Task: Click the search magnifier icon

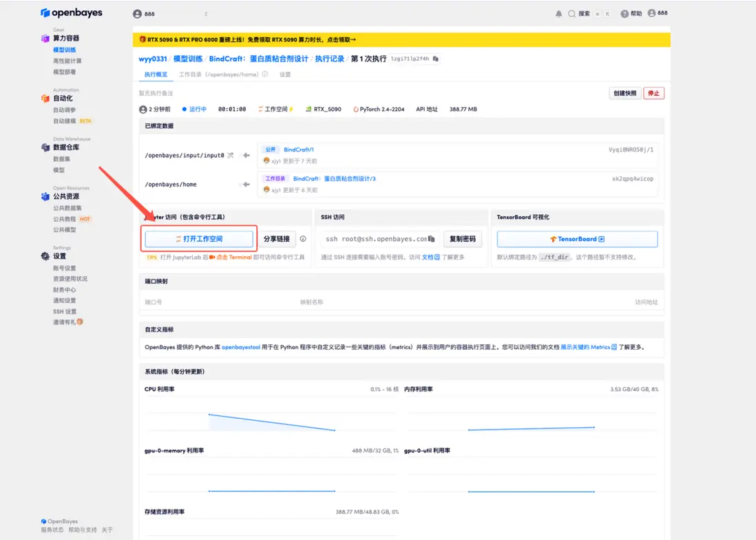Action: pyautogui.click(x=571, y=14)
